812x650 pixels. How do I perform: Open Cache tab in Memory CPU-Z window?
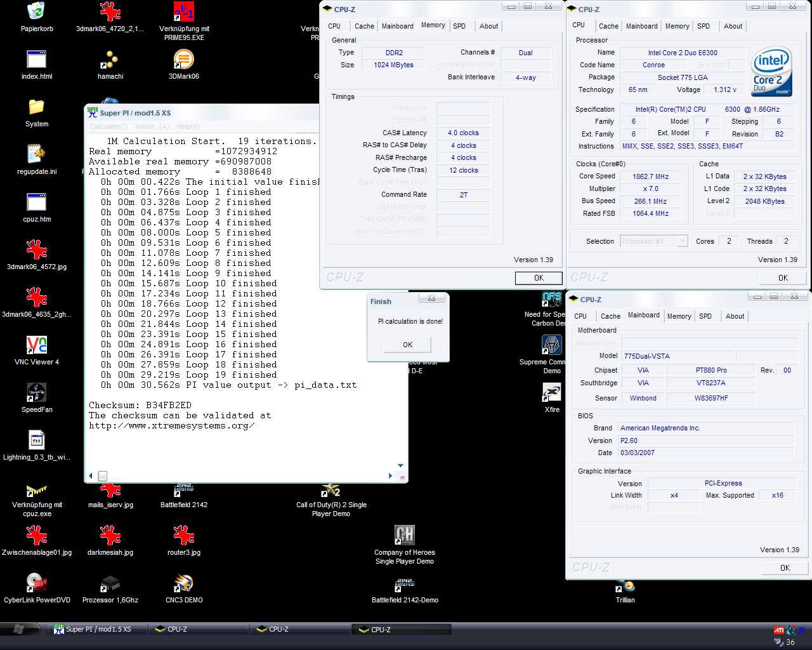click(x=364, y=26)
